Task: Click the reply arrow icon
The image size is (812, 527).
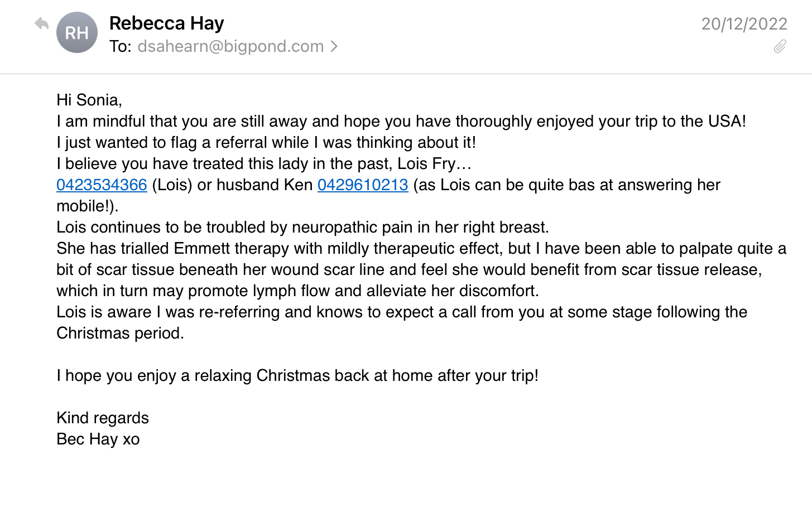Action: click(41, 24)
